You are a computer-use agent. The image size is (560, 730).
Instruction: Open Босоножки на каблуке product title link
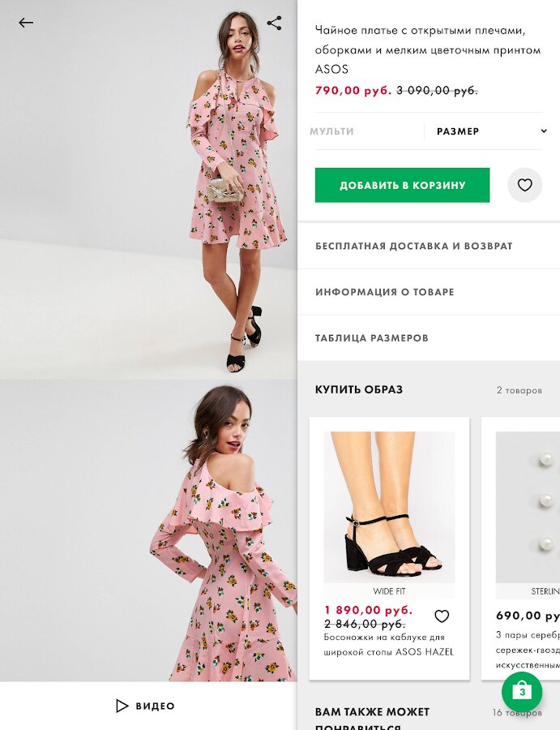click(x=388, y=644)
